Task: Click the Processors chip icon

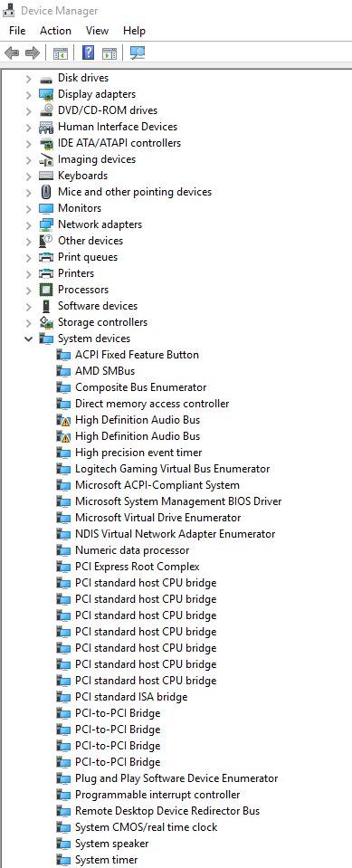Action: pyautogui.click(x=46, y=290)
